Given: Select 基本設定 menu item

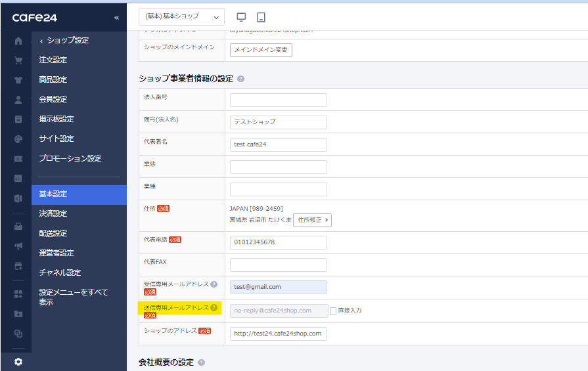Looking at the screenshot, I should tap(79, 194).
